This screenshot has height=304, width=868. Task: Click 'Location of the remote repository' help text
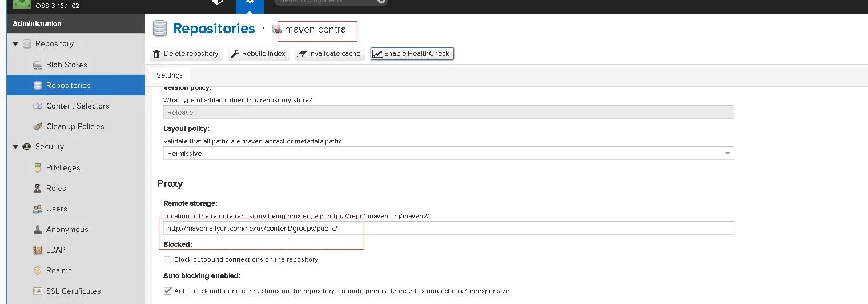coord(296,216)
